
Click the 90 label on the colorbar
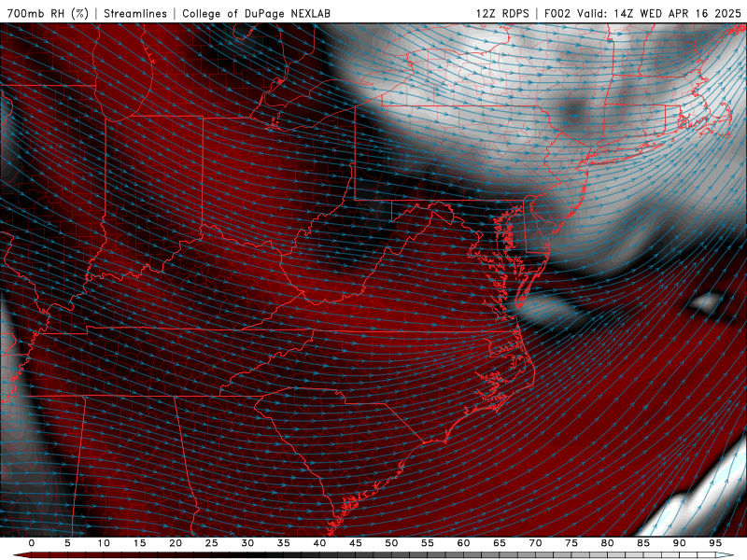pos(680,543)
